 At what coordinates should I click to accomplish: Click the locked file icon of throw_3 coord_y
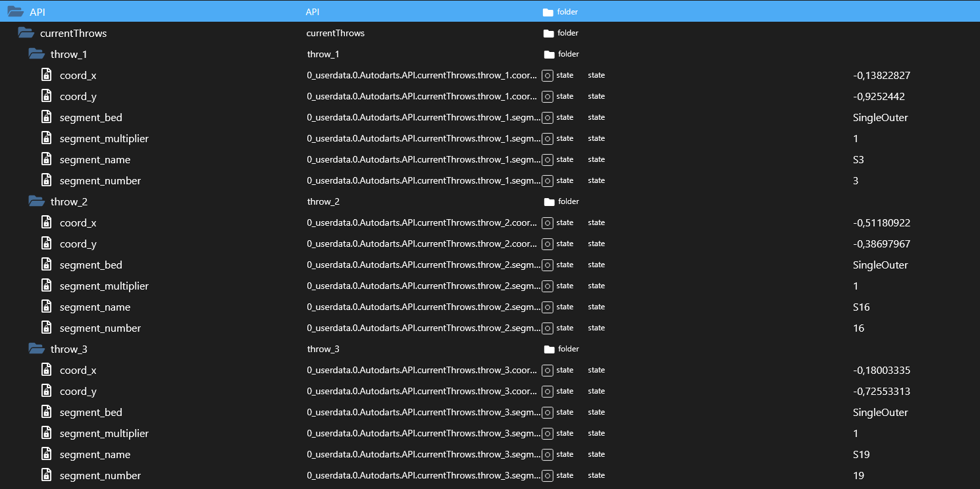coord(46,391)
